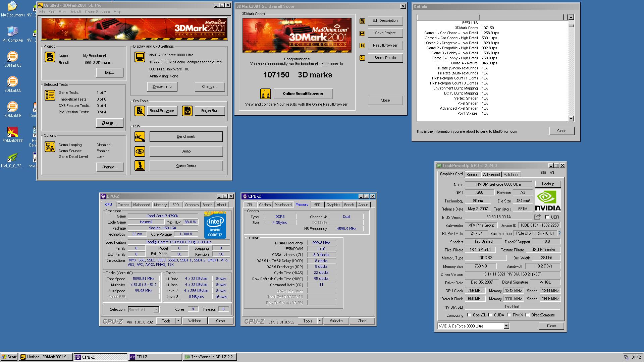Open Tools dropdown arrow in left CPU-Z
The image size is (644, 362).
tap(178, 321)
